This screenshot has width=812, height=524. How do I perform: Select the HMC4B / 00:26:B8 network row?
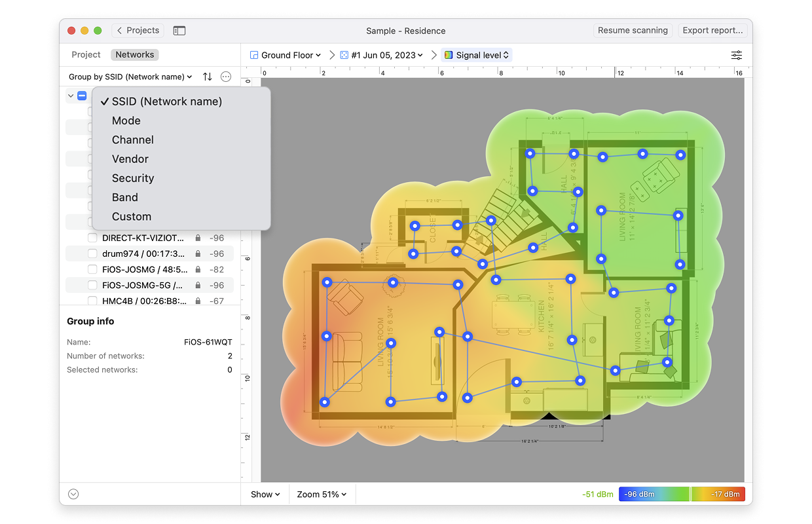149,301
